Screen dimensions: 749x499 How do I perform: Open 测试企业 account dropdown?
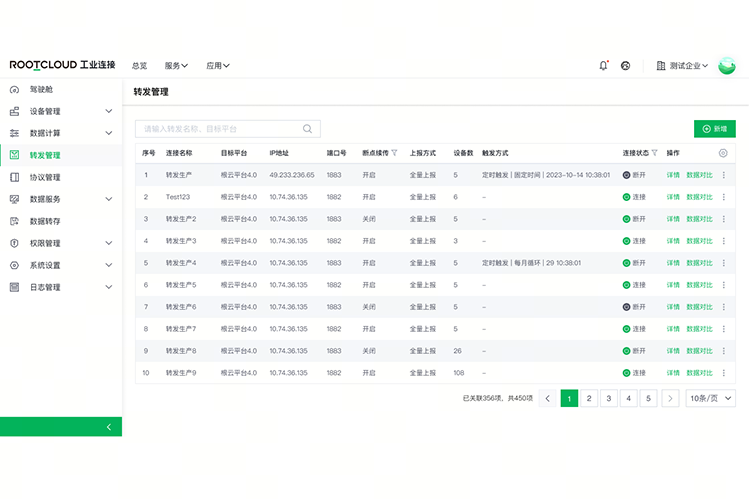pyautogui.click(x=684, y=65)
